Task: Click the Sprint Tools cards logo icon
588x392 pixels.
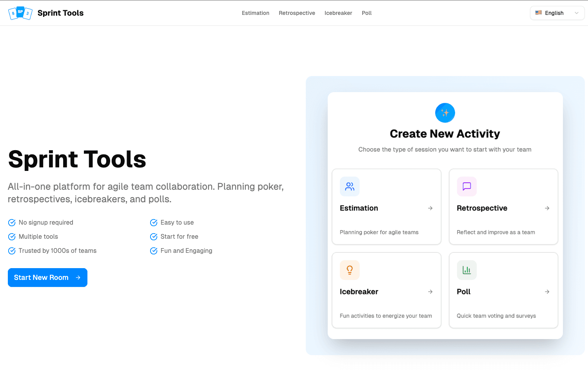Action: [20, 13]
